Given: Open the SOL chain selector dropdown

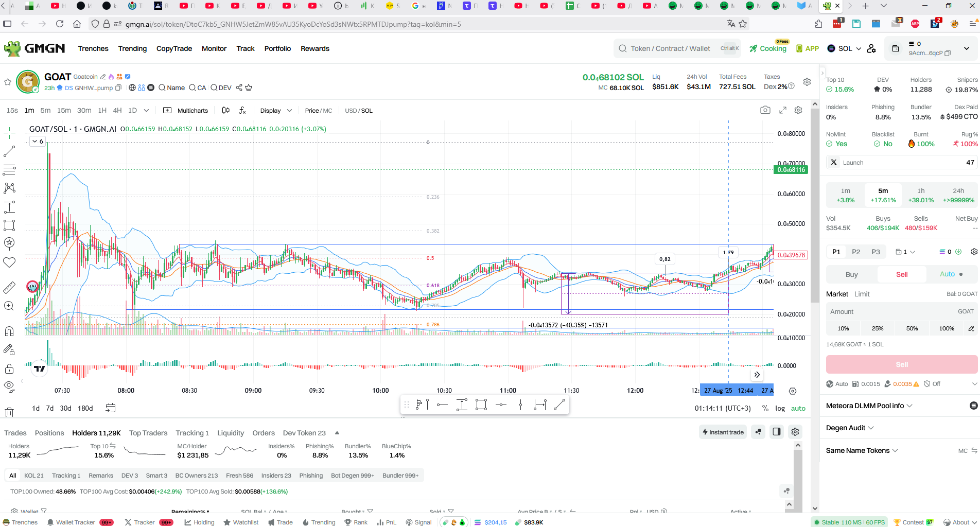Looking at the screenshot, I should coord(844,48).
